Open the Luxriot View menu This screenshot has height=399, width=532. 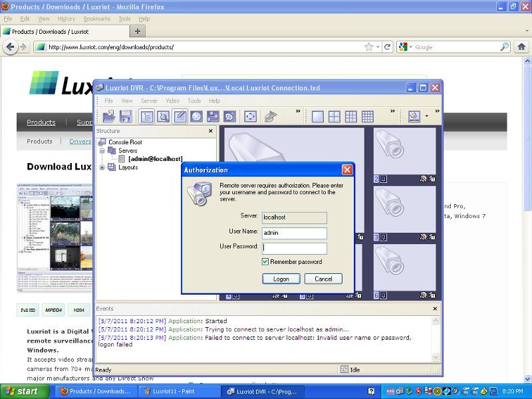127,101
